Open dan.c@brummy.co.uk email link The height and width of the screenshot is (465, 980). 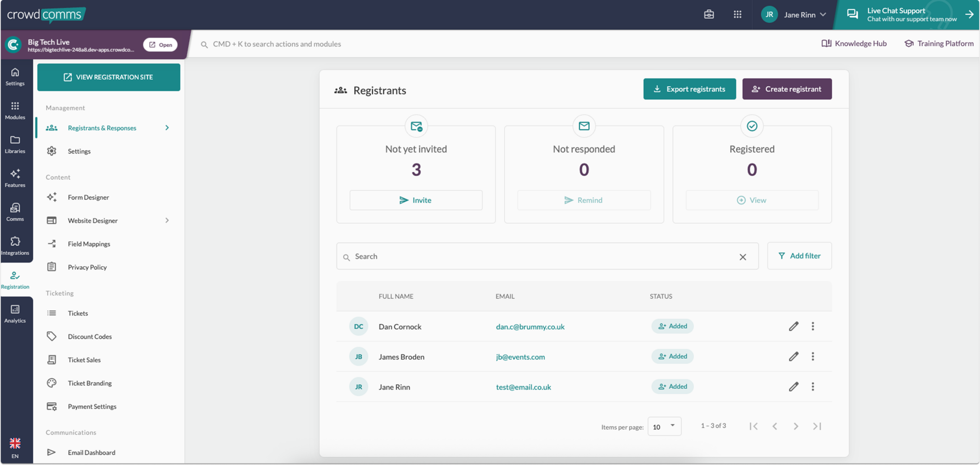530,327
